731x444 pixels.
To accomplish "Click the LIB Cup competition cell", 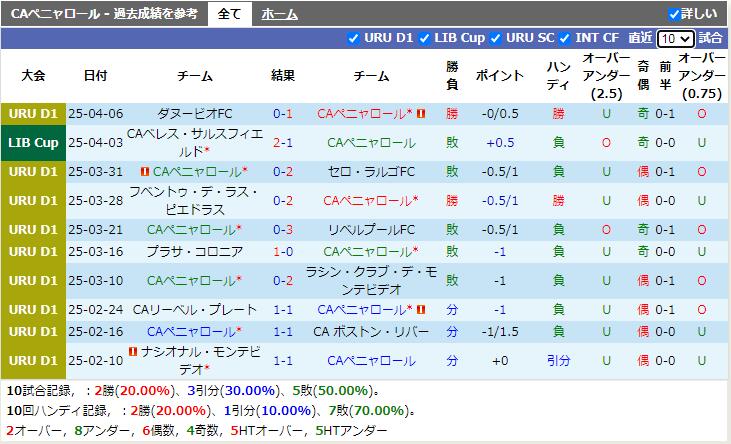I will [33, 143].
